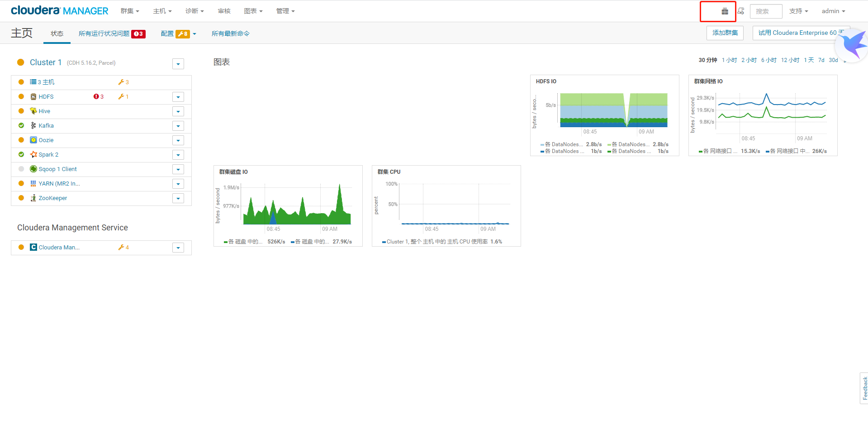Open HDFS wrench configuration issue indicator
The height and width of the screenshot is (425, 868).
[x=123, y=97]
